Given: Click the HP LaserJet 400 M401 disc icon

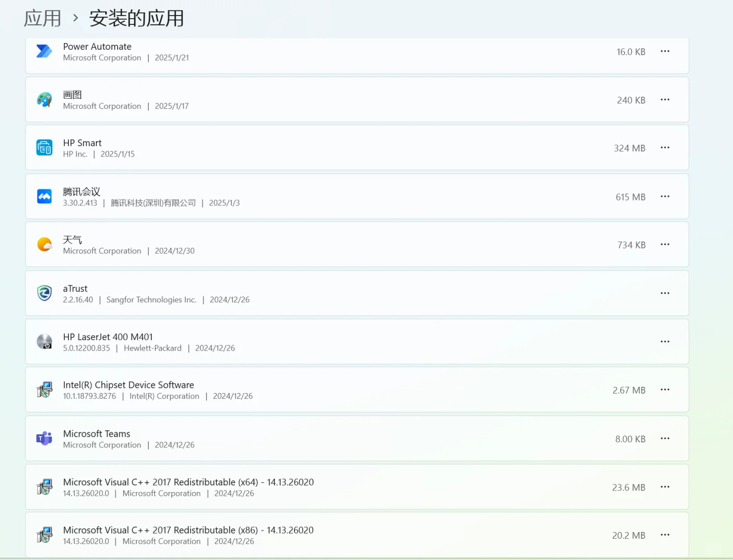Looking at the screenshot, I should 44,341.
